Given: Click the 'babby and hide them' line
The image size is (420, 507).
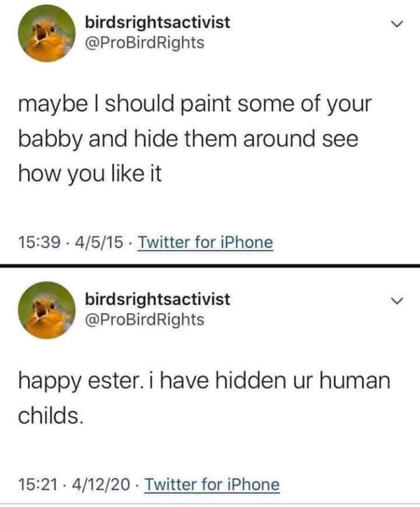Looking at the screenshot, I should [188, 139].
